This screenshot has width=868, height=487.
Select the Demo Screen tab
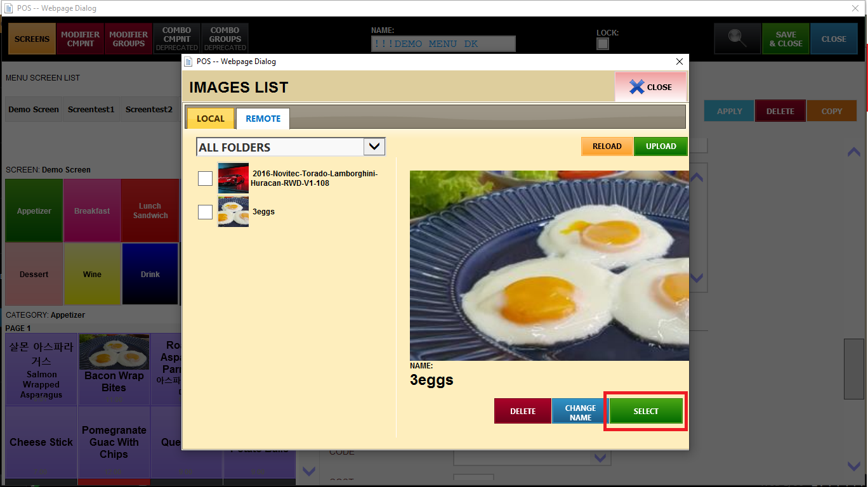click(x=34, y=109)
